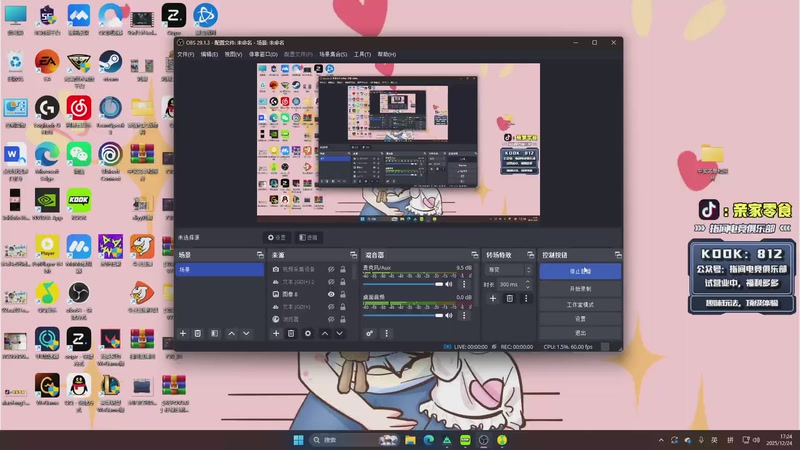Click the 开始录制 start recording button
Screen dimensions: 800x450
[581, 289]
